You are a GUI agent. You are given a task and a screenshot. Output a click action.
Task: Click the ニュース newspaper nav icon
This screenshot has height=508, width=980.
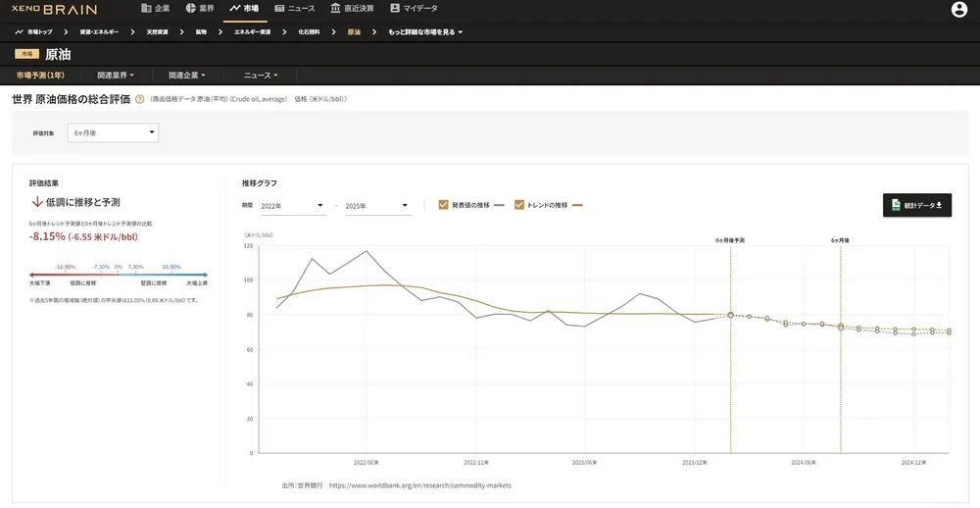click(x=280, y=8)
